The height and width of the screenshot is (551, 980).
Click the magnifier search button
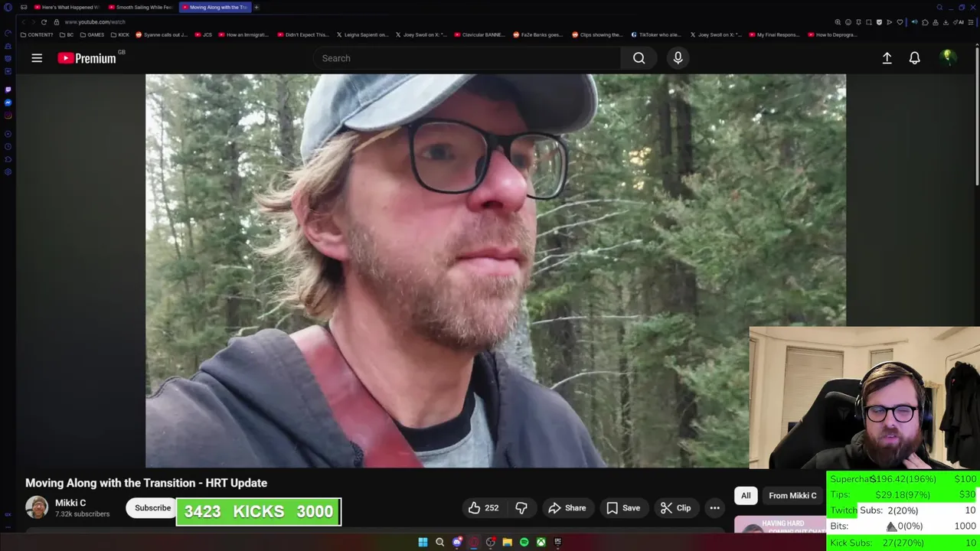tap(639, 58)
